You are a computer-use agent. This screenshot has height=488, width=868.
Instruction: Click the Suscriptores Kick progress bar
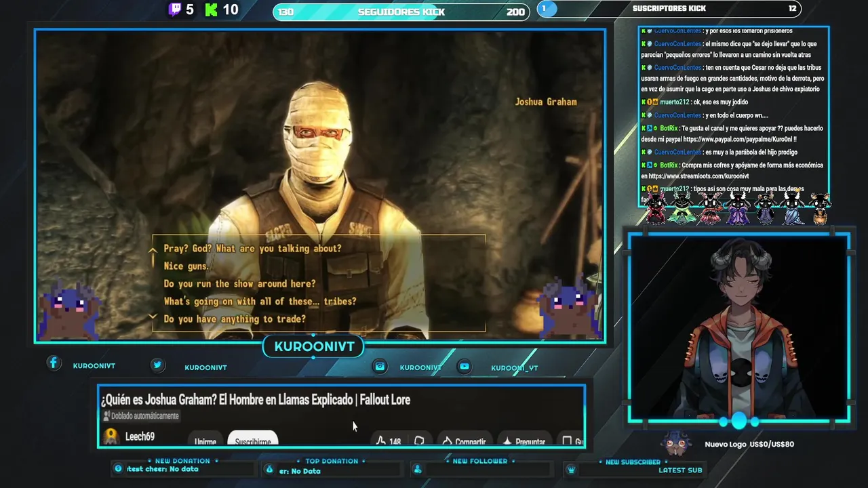669,9
